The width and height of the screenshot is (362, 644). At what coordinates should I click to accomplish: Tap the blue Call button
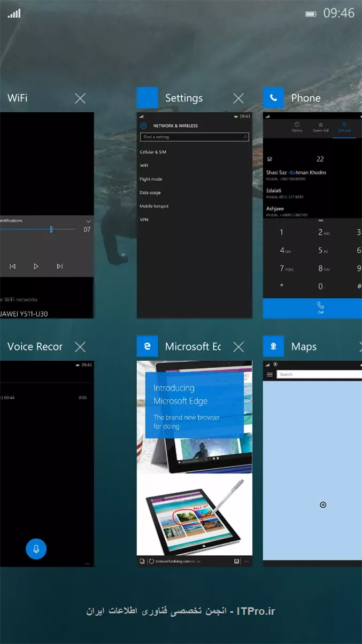click(x=312, y=308)
